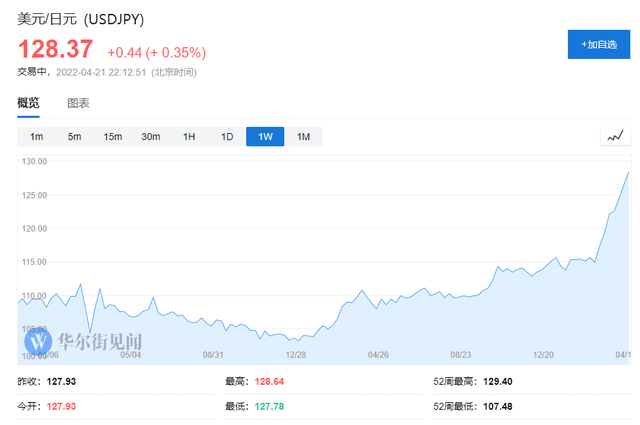Image resolution: width=640 pixels, height=425 pixels.
Task: Click the chart peak at far right
Action: 628,172
